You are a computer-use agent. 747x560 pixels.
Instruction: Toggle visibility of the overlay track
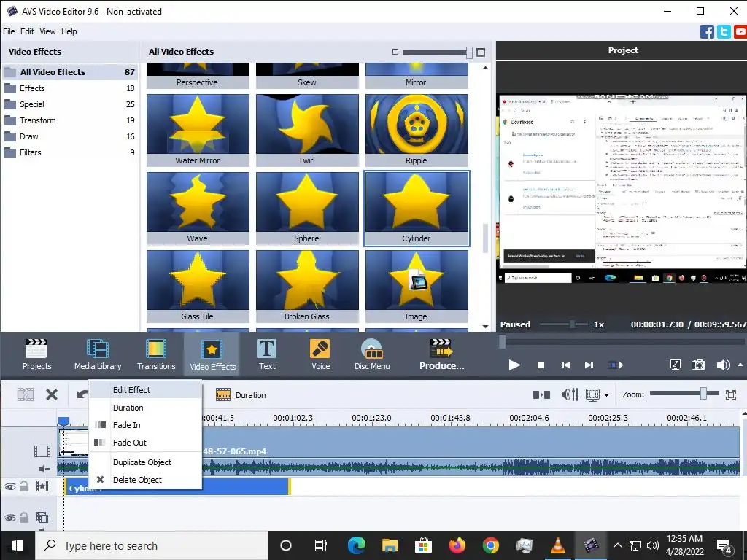coord(10,518)
